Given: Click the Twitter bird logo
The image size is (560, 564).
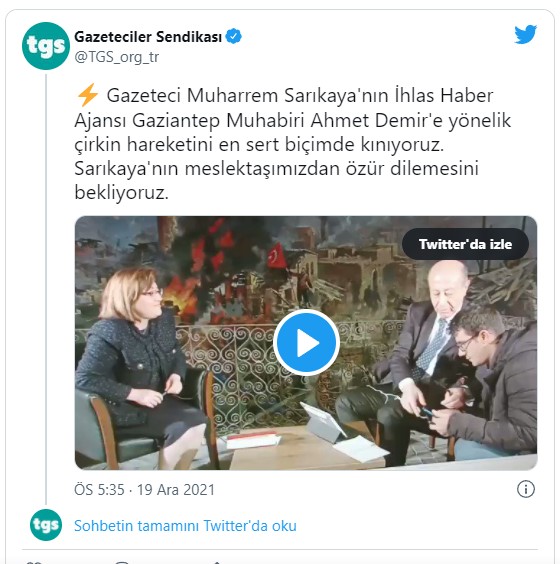Looking at the screenshot, I should (x=525, y=35).
